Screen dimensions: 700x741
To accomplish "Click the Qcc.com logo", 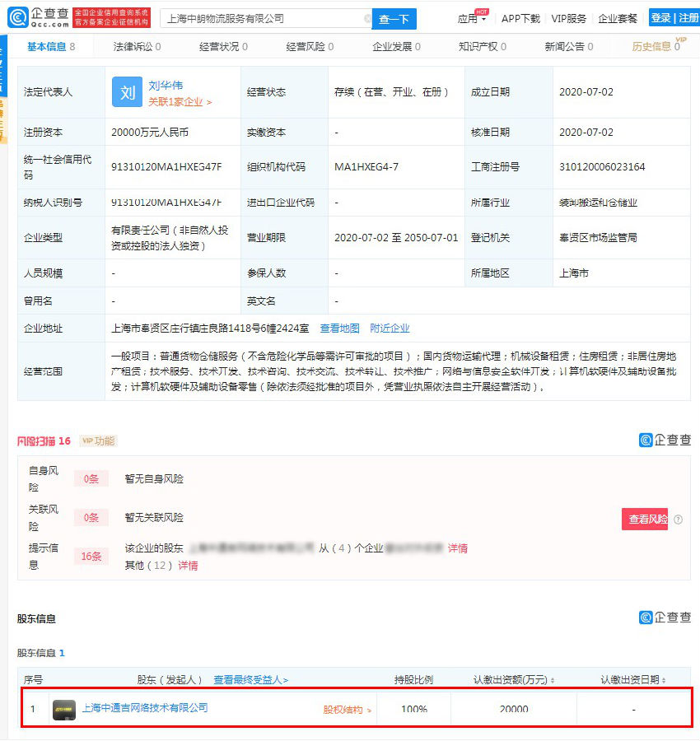I will click(38, 18).
